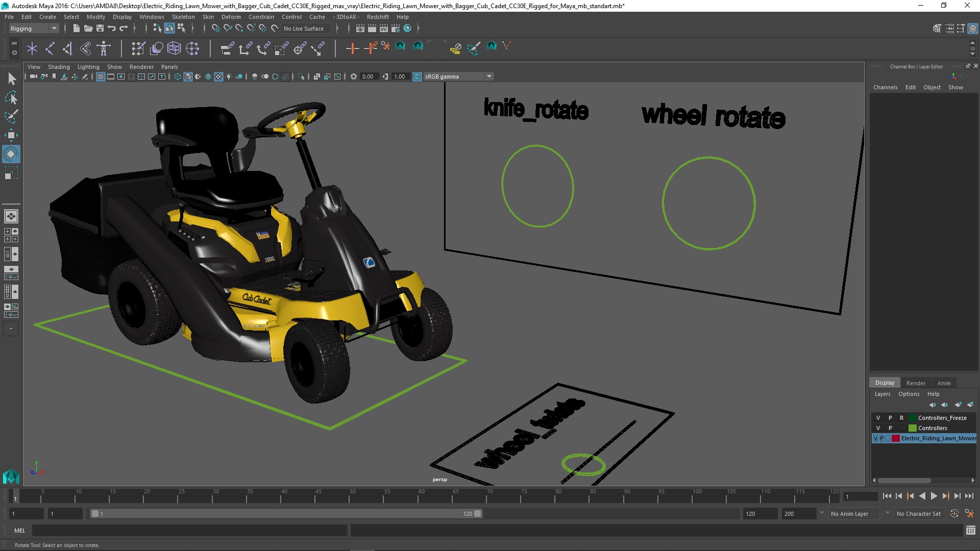This screenshot has height=551, width=980.
Task: Click light green Controllers layer color swatch
Action: (912, 428)
